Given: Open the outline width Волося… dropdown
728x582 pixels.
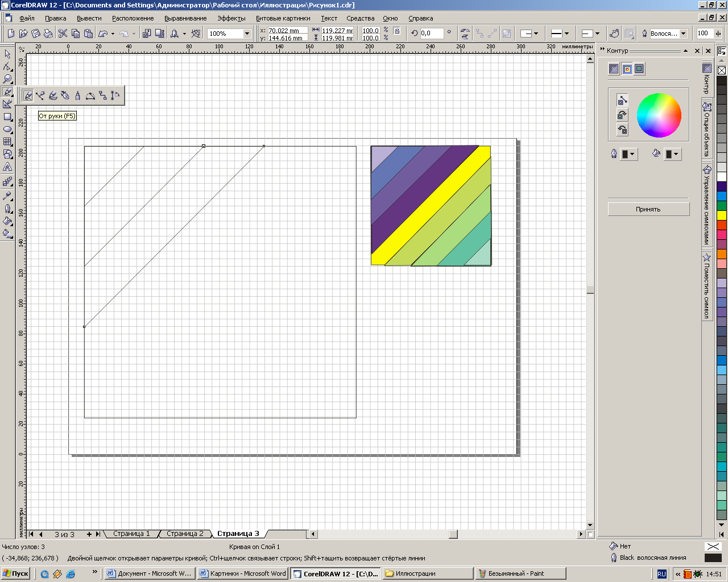Looking at the screenshot, I should pos(684,34).
